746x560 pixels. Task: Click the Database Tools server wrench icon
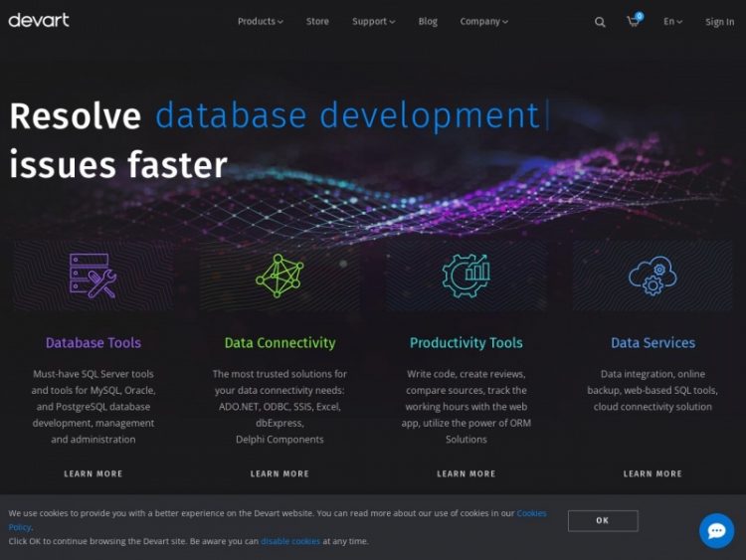pos(93,276)
